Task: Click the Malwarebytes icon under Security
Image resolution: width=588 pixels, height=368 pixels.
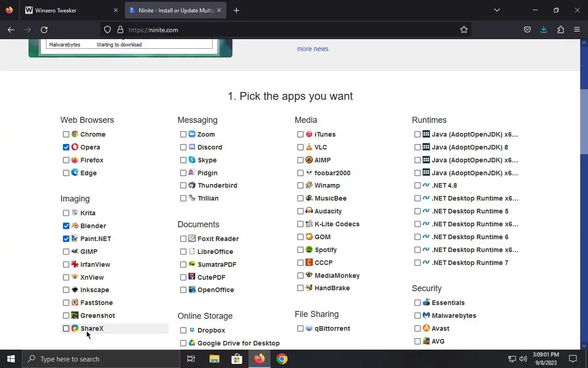Action: point(426,316)
